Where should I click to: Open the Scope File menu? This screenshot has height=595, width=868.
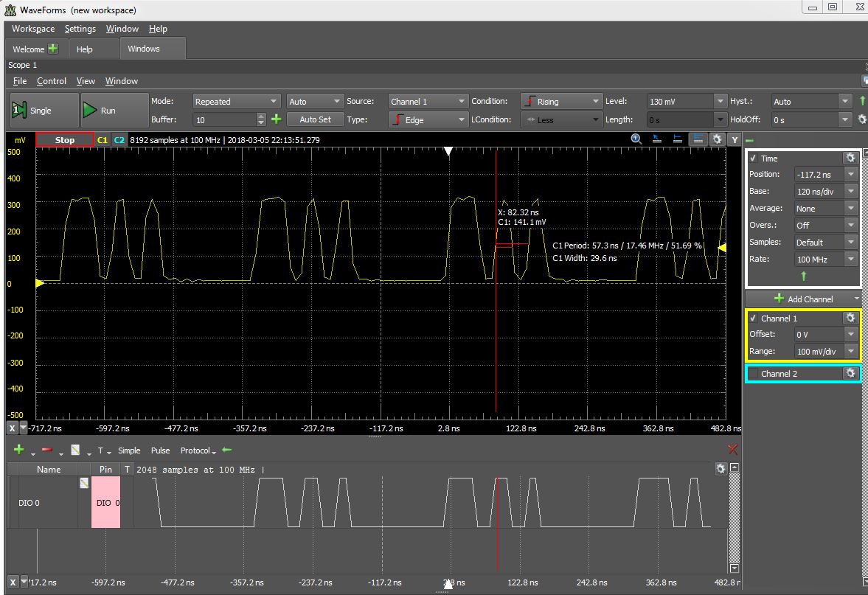pos(20,81)
